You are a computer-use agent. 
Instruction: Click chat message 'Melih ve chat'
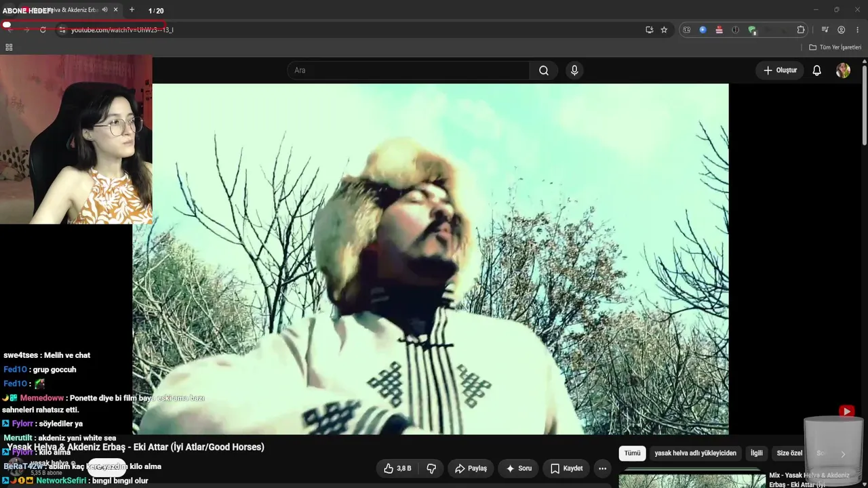point(67,355)
